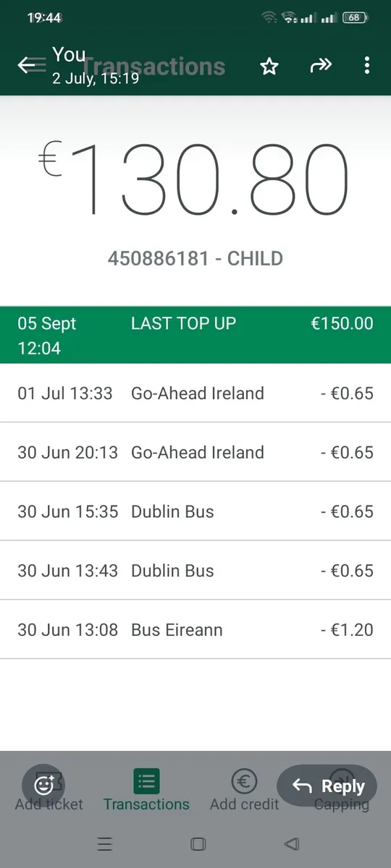The image size is (391, 868).
Task: Switch to the Capping tab
Action: (x=341, y=804)
